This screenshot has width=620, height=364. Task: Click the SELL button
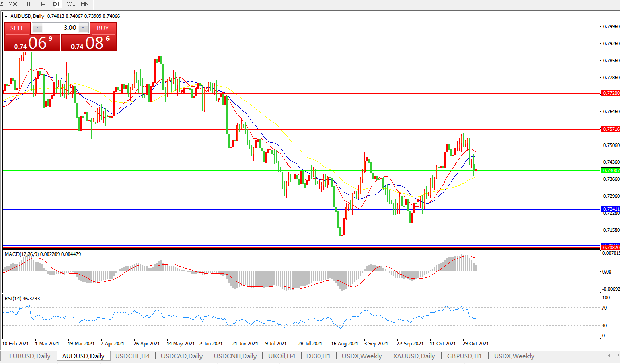coord(17,28)
